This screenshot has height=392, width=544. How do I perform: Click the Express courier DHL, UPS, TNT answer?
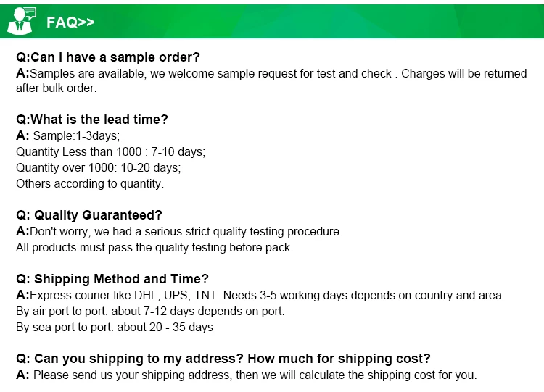(260, 296)
